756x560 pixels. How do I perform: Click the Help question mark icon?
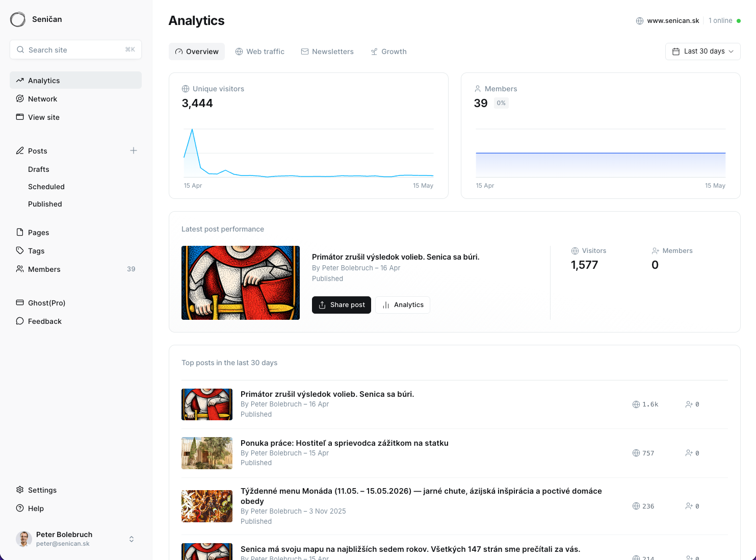click(x=20, y=508)
